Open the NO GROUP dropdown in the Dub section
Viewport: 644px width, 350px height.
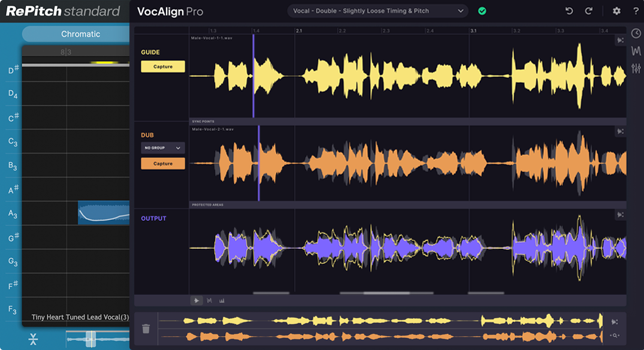coord(162,147)
